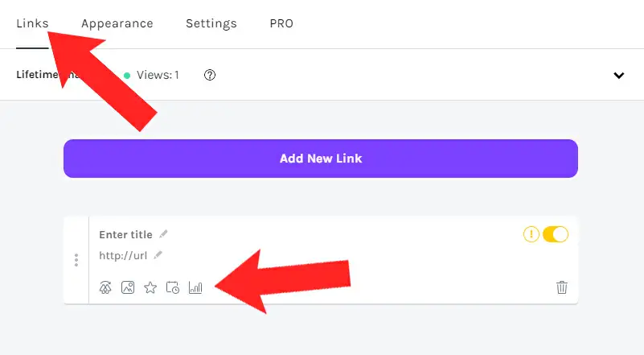Click pencil icon next to http://url
Image resolution: width=644 pixels, height=355 pixels.
click(158, 255)
